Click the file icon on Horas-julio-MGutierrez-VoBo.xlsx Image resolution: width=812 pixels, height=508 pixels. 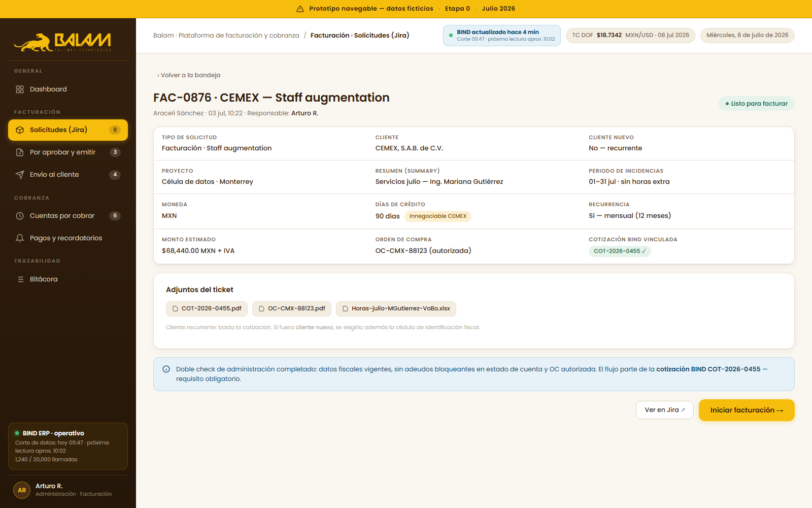(x=345, y=309)
